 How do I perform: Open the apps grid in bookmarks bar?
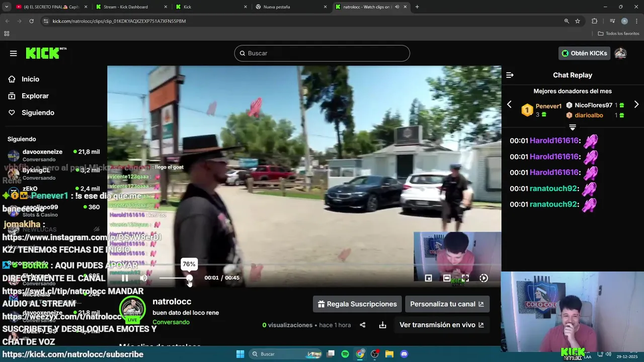pyautogui.click(x=7, y=34)
